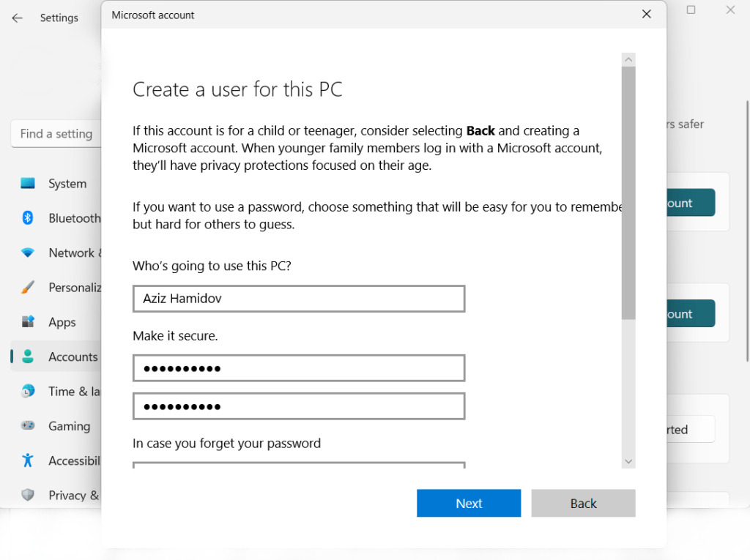Close the Microsoft account dialog
Screen dimensions: 750x560
click(646, 14)
